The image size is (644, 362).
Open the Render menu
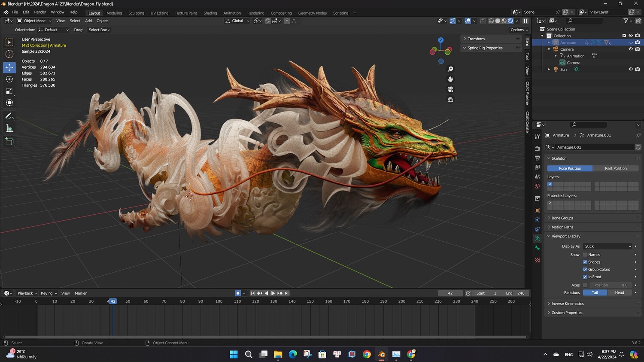click(x=40, y=12)
